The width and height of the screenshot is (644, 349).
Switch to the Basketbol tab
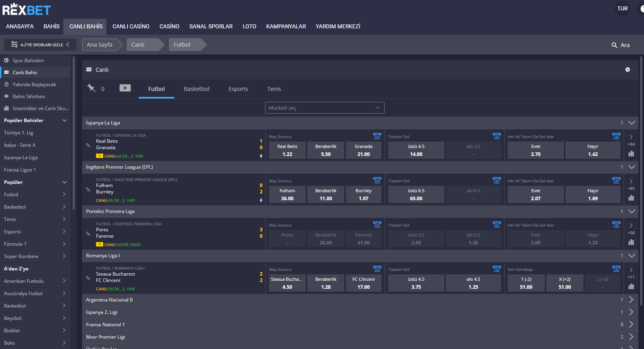[196, 89]
